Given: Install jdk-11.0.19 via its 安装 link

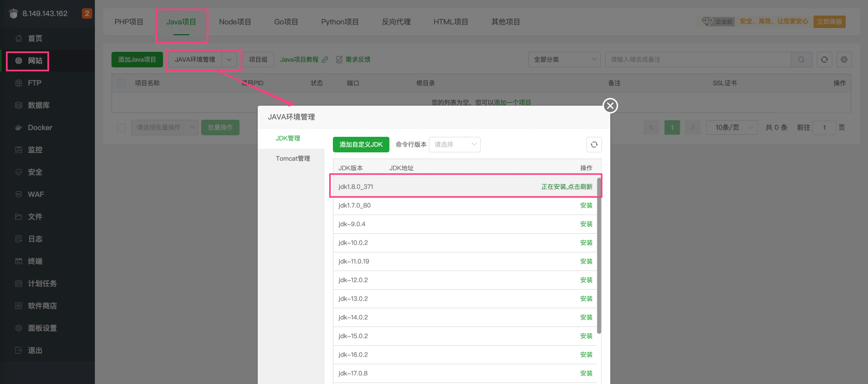Looking at the screenshot, I should (x=586, y=262).
